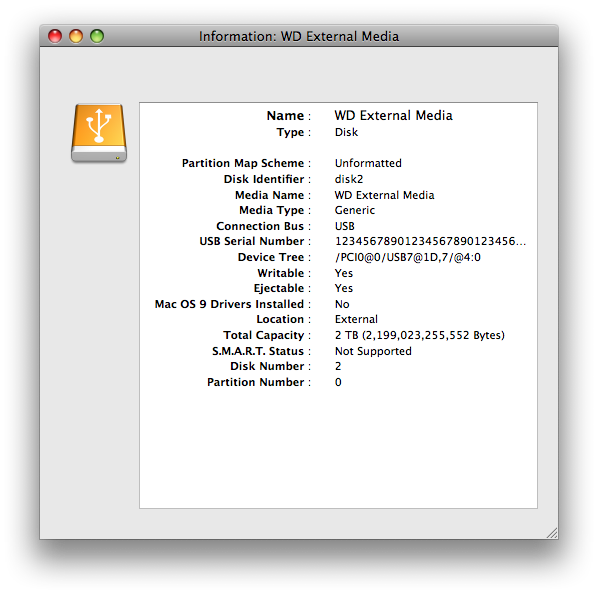Click the 'USB Serial Number' label
This screenshot has height=594, width=598.
252,241
